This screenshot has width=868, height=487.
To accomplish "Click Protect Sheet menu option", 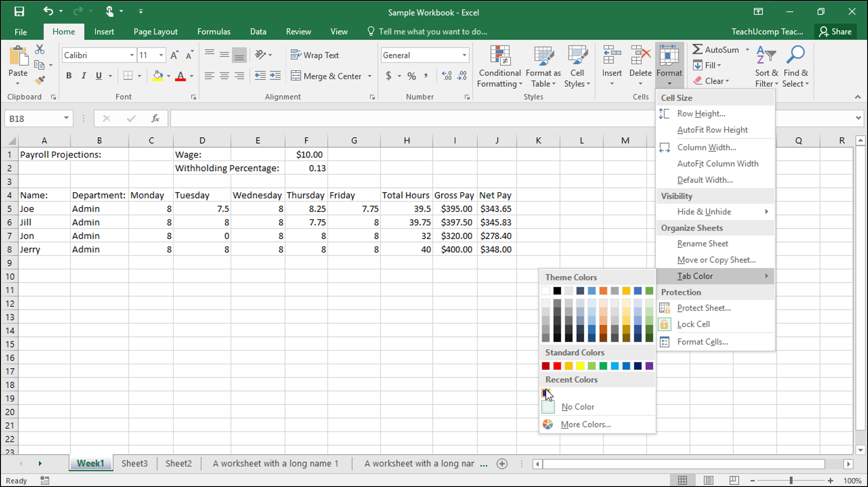I will click(704, 308).
